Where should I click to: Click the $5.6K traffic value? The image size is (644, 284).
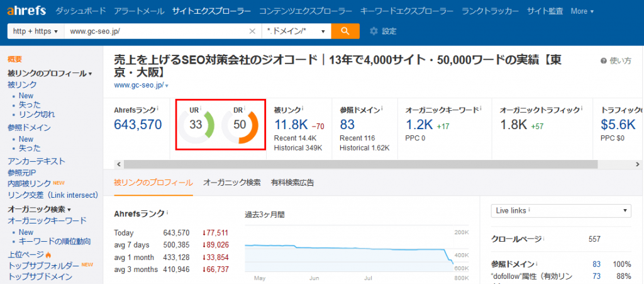coord(618,125)
